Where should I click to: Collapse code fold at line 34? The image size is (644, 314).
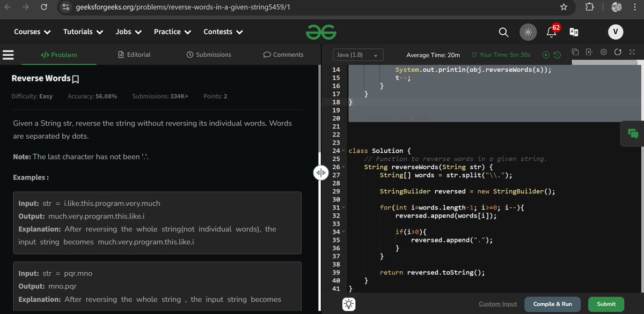point(343,232)
